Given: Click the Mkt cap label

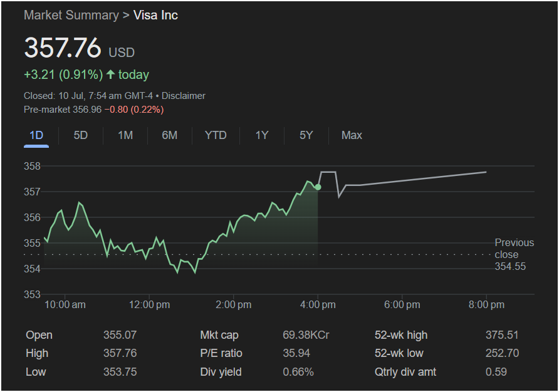Looking at the screenshot, I should point(219,335).
